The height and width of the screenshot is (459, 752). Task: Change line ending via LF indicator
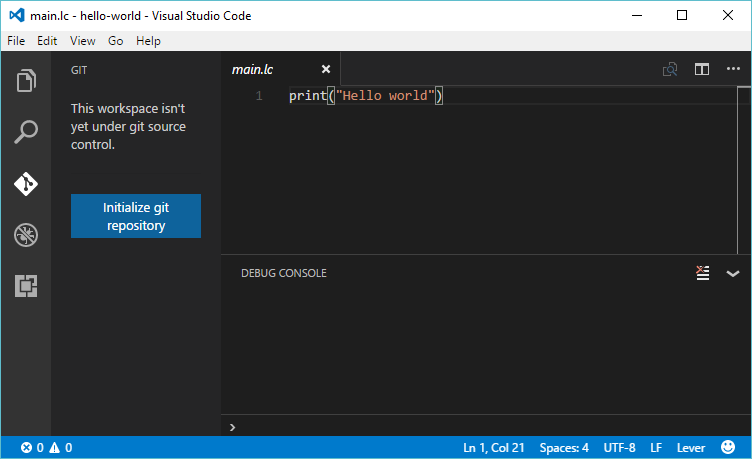tap(656, 448)
